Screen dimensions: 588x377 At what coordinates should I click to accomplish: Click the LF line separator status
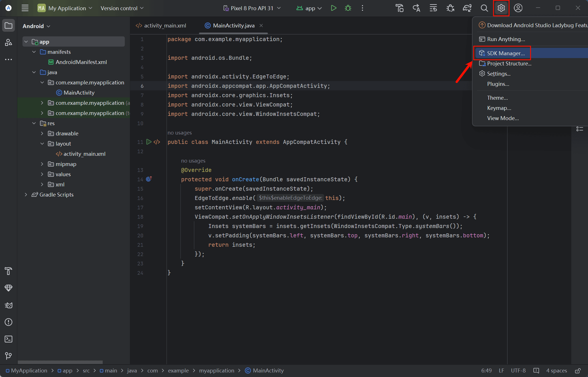click(x=501, y=370)
